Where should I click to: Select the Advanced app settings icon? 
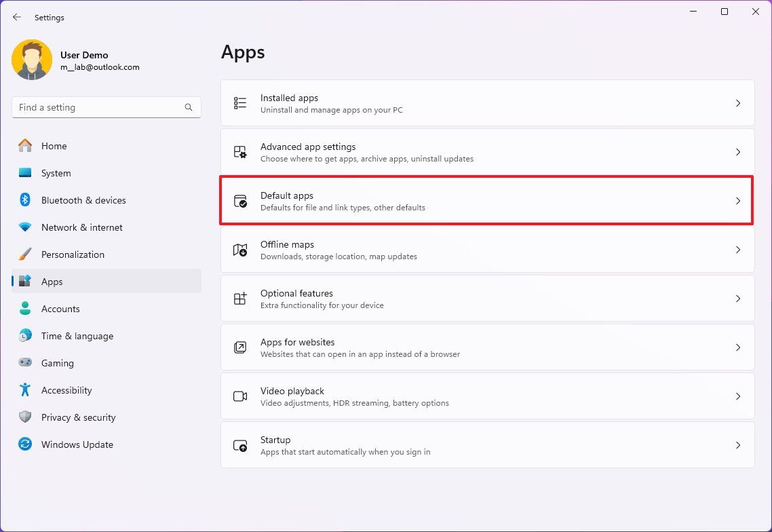[x=240, y=152]
